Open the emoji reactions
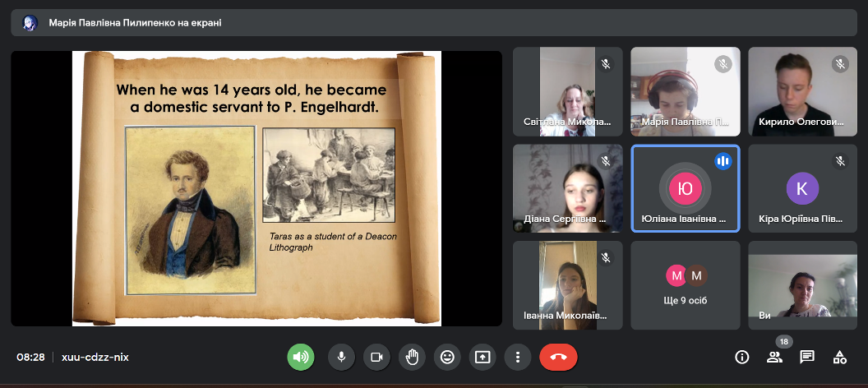The width and height of the screenshot is (868, 388). tap(447, 357)
